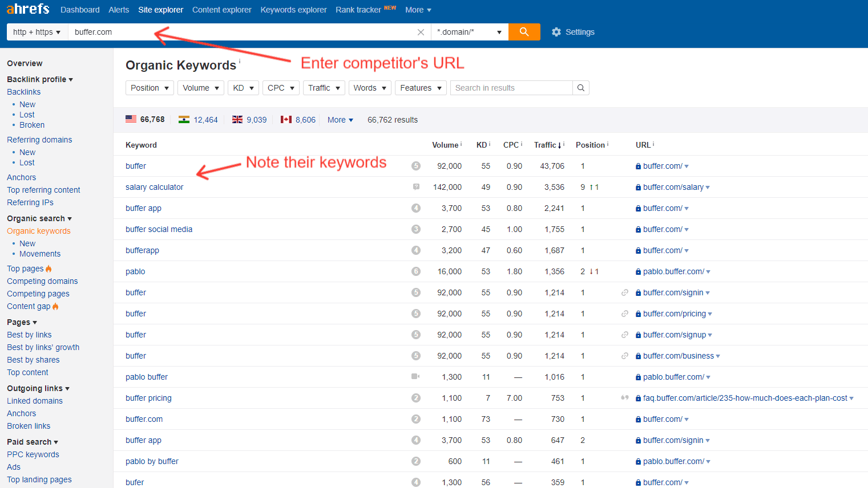Open the salary calculator keyword link
The width and height of the screenshot is (868, 488).
pos(155,187)
